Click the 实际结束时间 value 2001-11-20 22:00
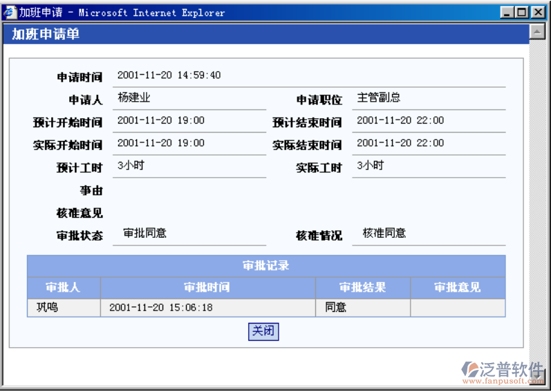 pos(400,143)
